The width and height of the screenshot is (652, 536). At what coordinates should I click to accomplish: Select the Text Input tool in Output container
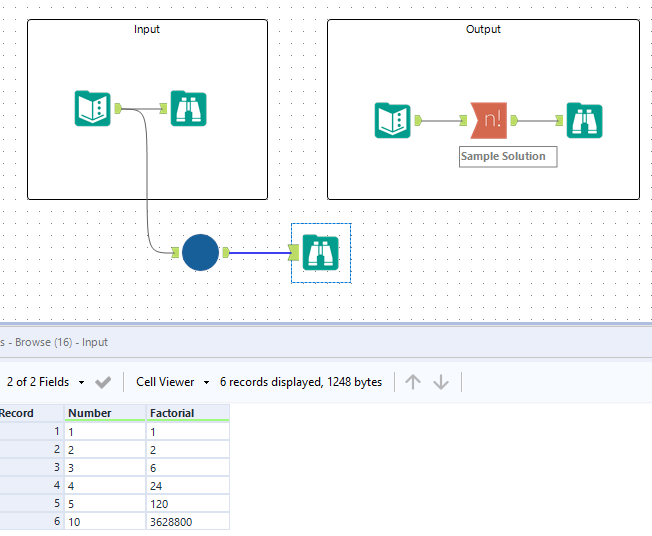[x=393, y=120]
